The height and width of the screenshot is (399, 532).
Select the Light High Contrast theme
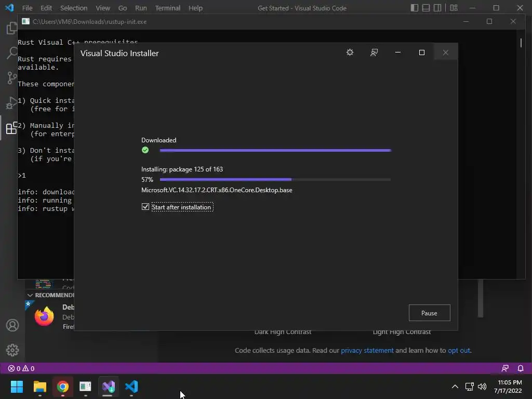pyautogui.click(x=402, y=332)
